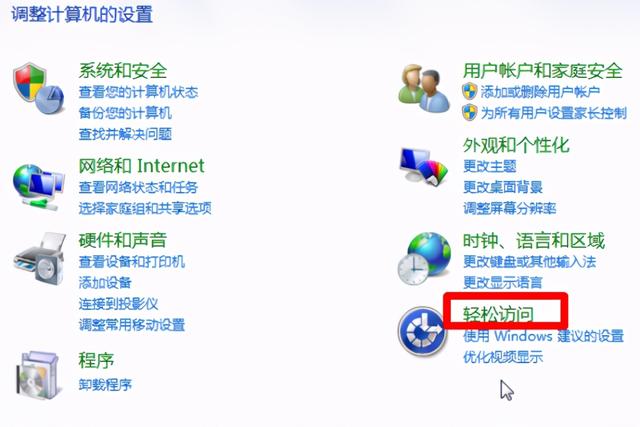Choose 更改桌面背景 link
The height and width of the screenshot is (427, 640).
point(503,187)
